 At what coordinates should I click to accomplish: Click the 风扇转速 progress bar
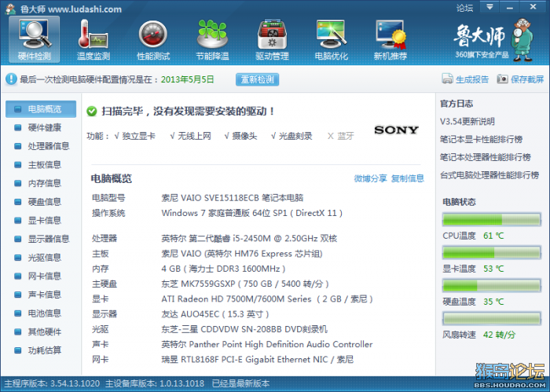[491, 319]
